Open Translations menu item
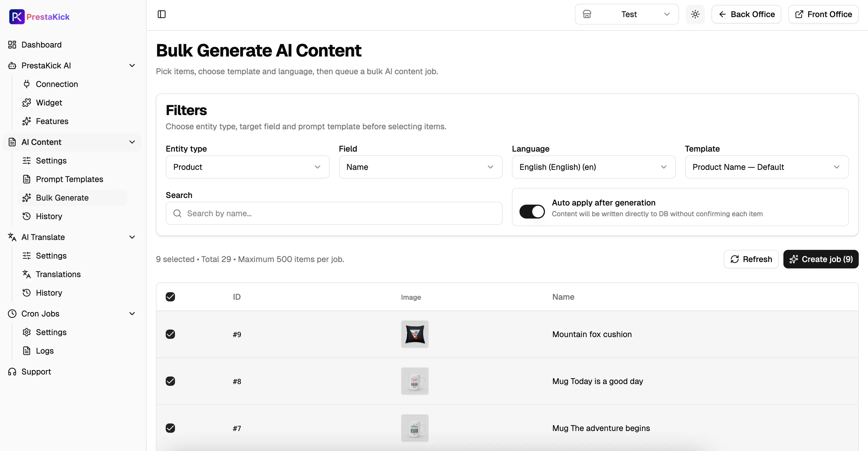 coord(72,274)
